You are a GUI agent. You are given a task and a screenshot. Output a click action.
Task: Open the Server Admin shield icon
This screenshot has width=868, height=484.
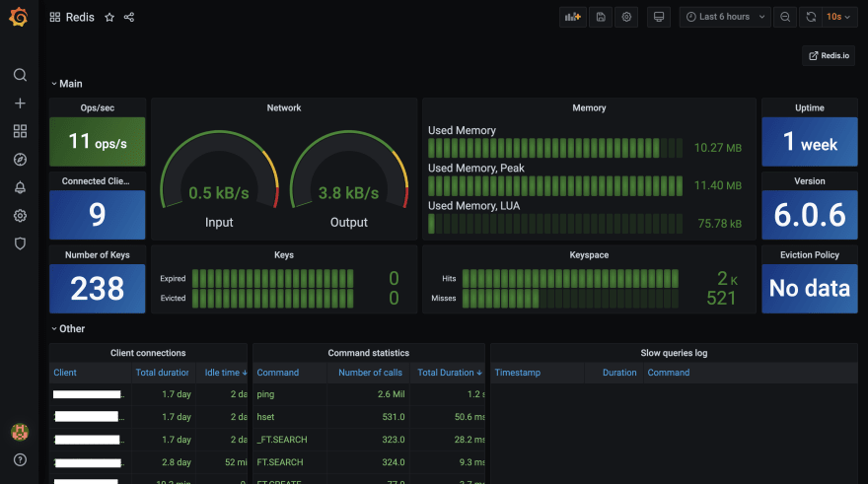(x=20, y=243)
